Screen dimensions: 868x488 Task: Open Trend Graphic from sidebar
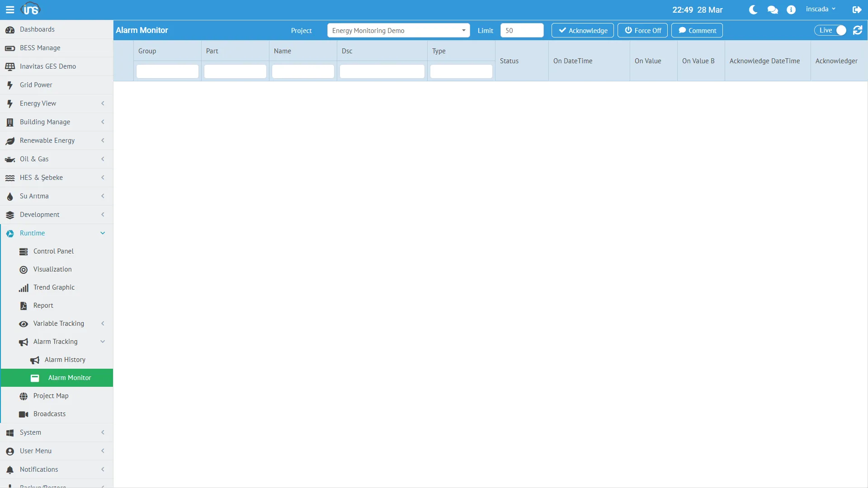(x=54, y=287)
